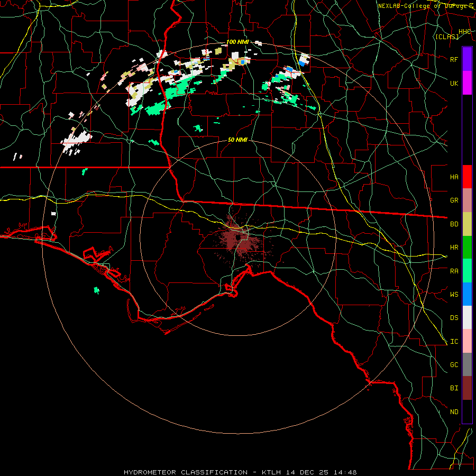Image resolution: width=476 pixels, height=476 pixels.
Task: Click the dark green HR heavy rain swatch
Action: [x=467, y=248]
